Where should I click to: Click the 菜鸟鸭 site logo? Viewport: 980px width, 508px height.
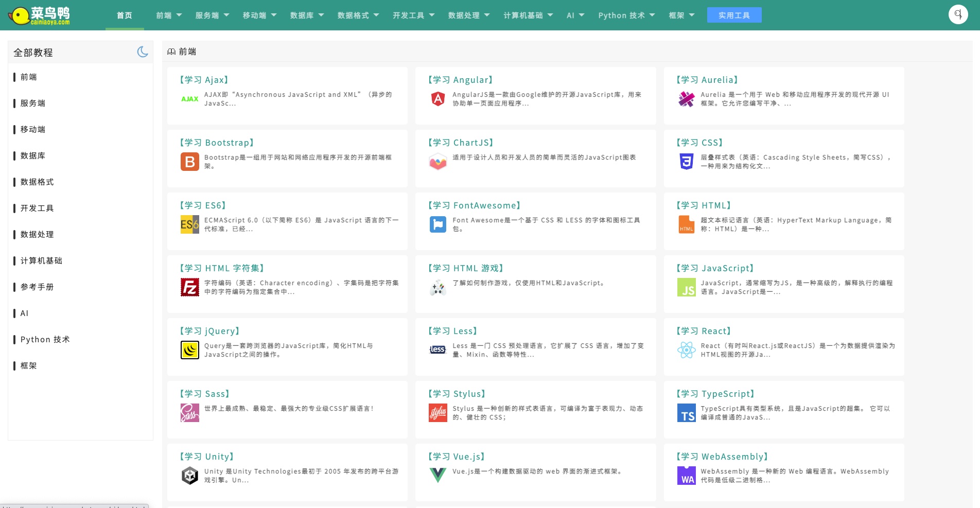click(40, 15)
